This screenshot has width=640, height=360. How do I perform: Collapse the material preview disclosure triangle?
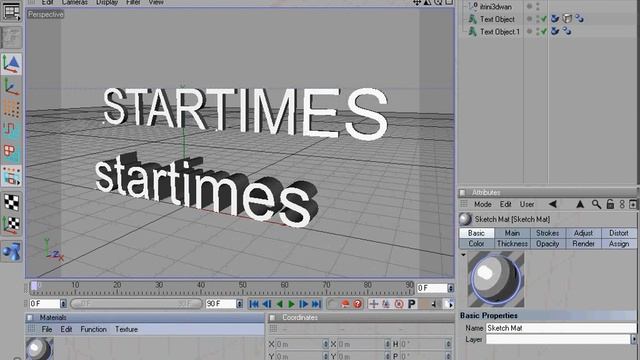tap(463, 255)
